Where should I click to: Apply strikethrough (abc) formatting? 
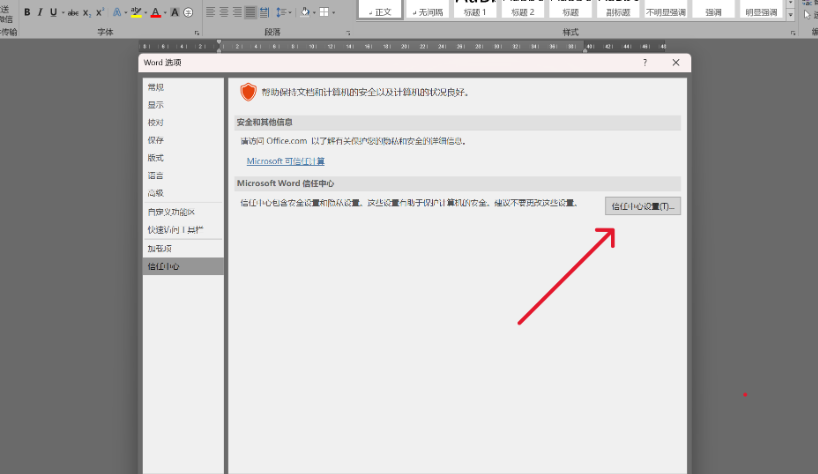pyautogui.click(x=73, y=13)
